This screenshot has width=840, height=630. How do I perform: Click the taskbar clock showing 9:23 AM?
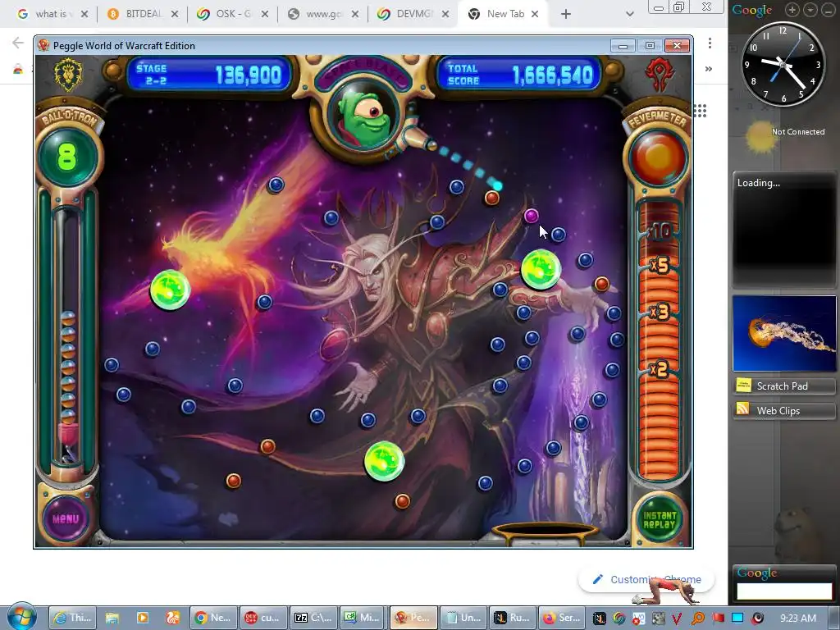(798, 619)
